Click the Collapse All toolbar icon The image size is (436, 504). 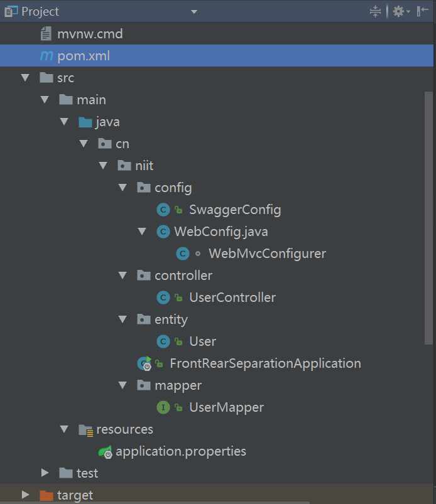coord(375,11)
